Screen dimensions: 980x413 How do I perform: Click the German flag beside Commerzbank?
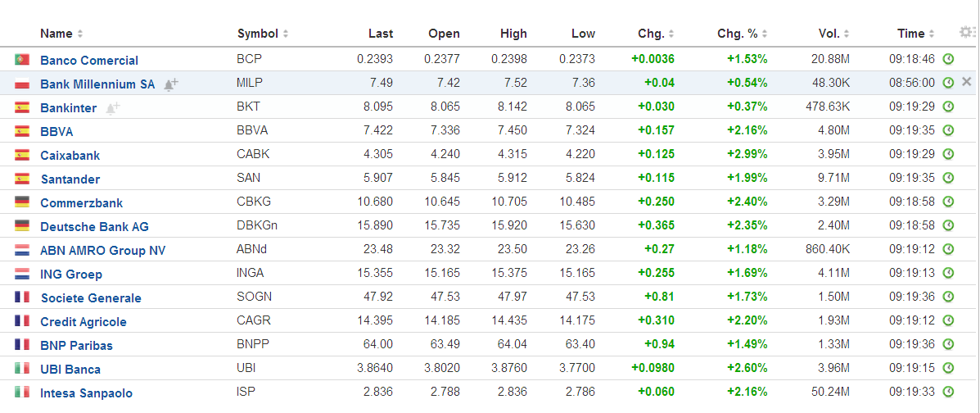[x=22, y=202]
